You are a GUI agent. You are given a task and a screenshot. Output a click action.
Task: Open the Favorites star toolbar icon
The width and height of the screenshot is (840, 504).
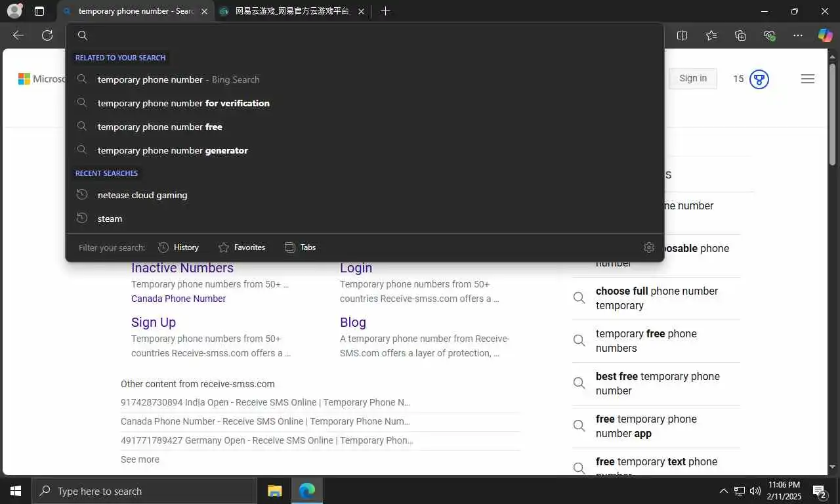point(711,35)
